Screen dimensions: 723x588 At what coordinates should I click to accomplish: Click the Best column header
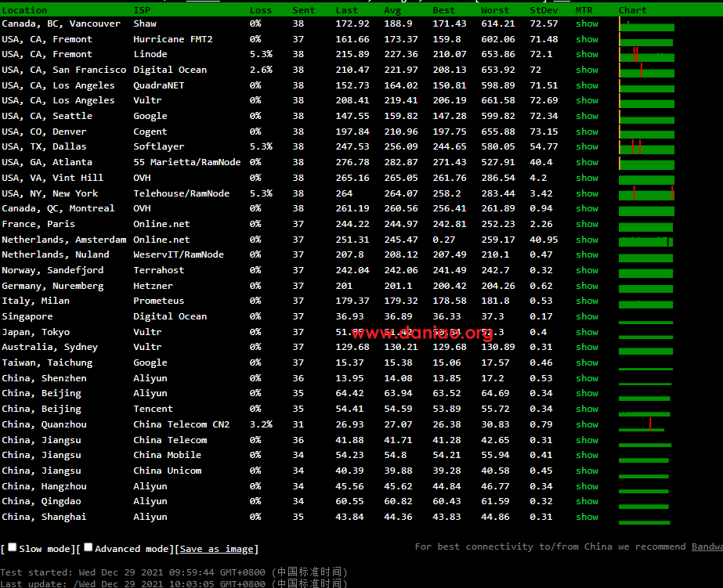(444, 9)
